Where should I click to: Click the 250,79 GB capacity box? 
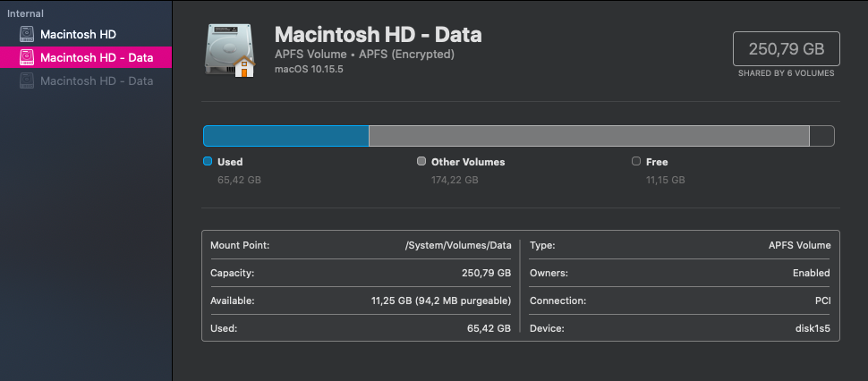coord(787,49)
